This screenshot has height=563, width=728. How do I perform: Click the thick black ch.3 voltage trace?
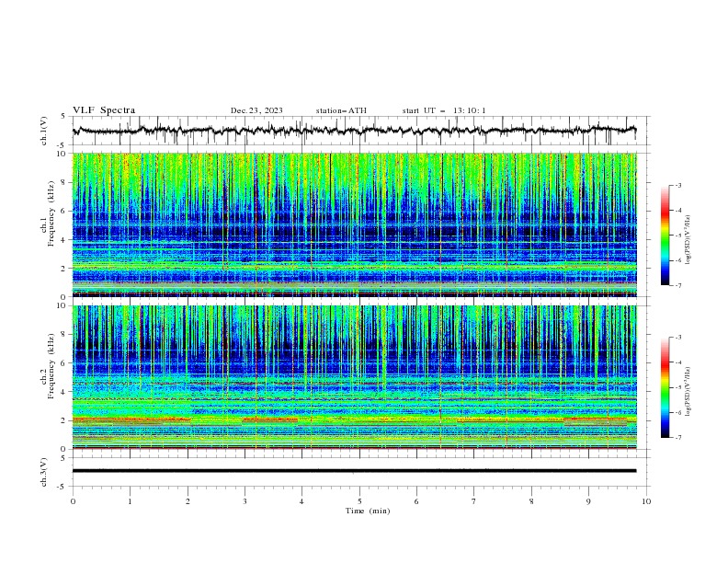(x=354, y=471)
